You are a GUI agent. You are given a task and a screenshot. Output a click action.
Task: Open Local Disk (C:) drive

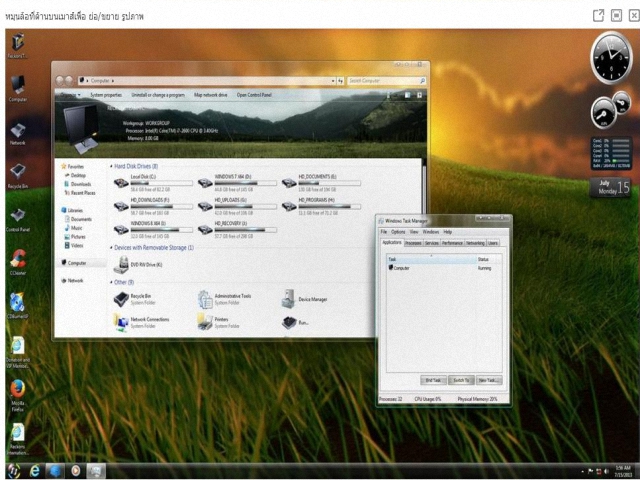[x=153, y=183]
